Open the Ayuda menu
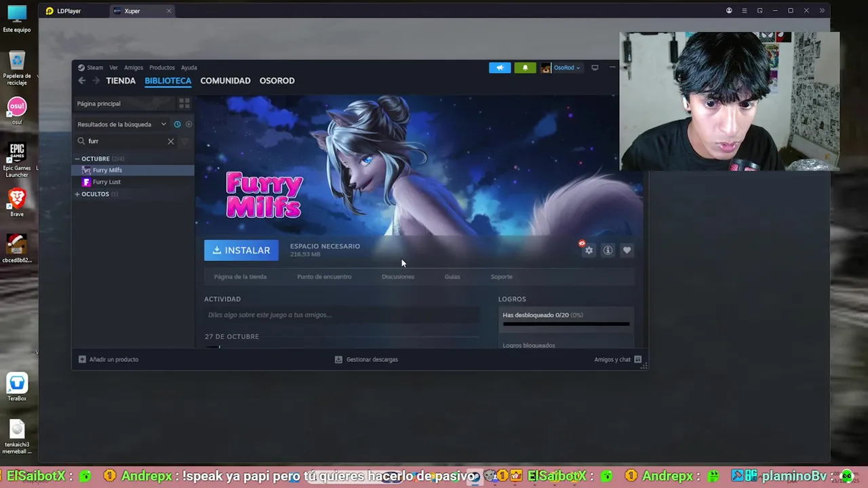 pos(189,68)
